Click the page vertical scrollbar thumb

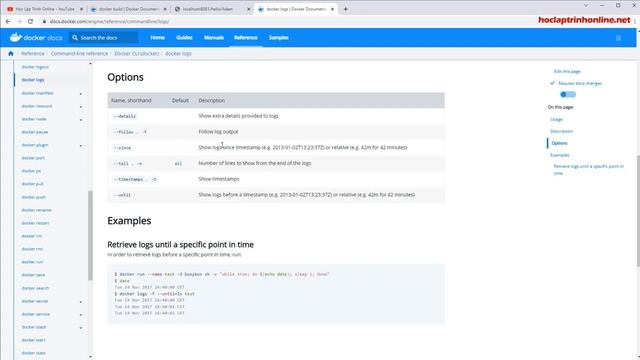[638, 211]
